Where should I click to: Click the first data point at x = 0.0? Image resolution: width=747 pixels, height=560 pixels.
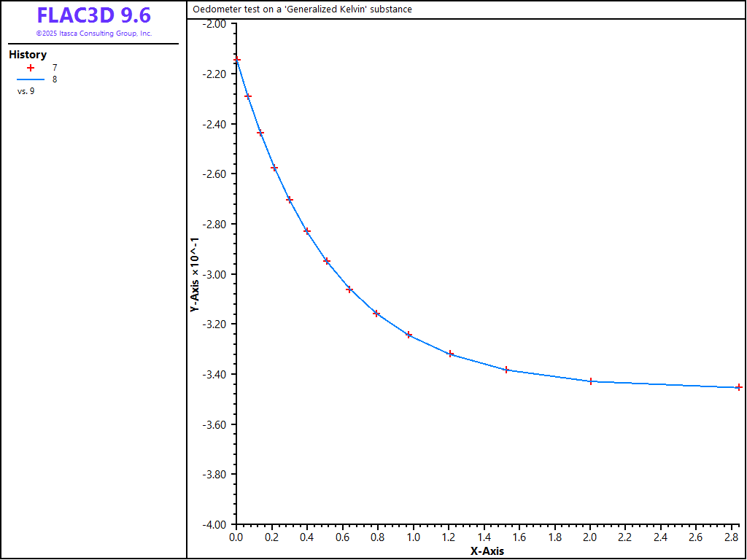236,59
